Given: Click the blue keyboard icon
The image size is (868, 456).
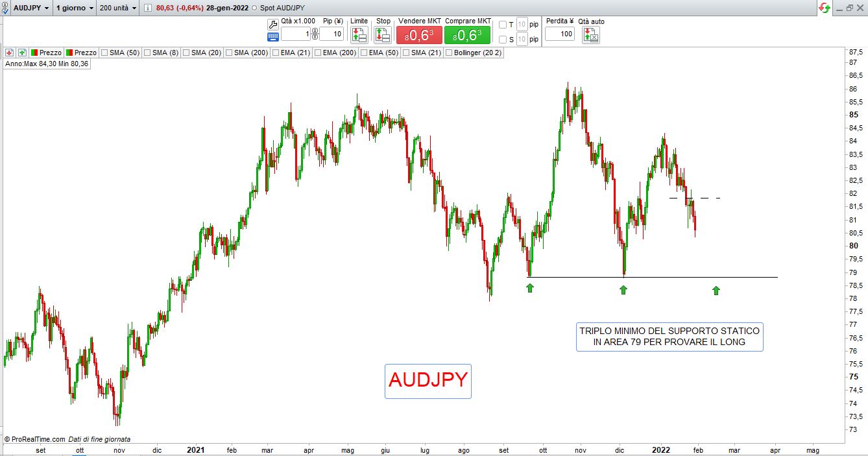Looking at the screenshot, I should click(272, 37).
